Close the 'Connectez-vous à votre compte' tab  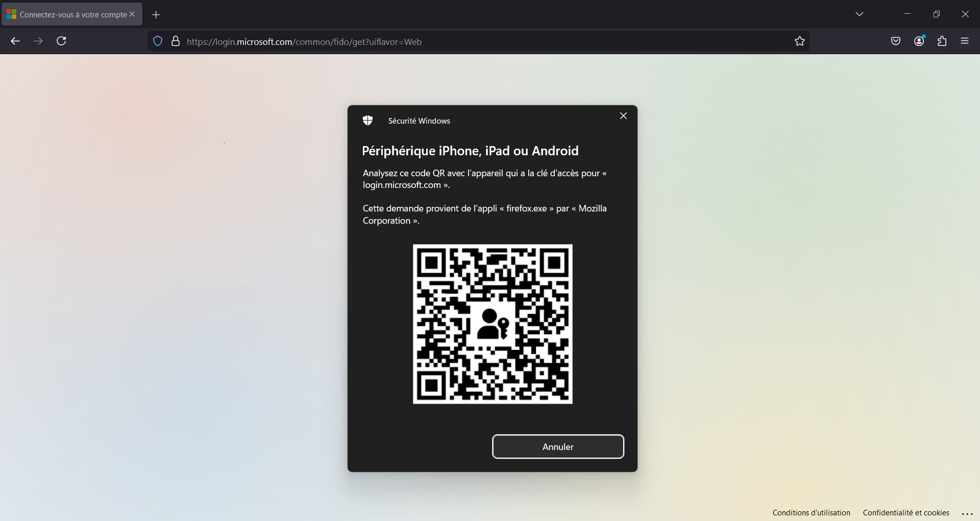(132, 14)
